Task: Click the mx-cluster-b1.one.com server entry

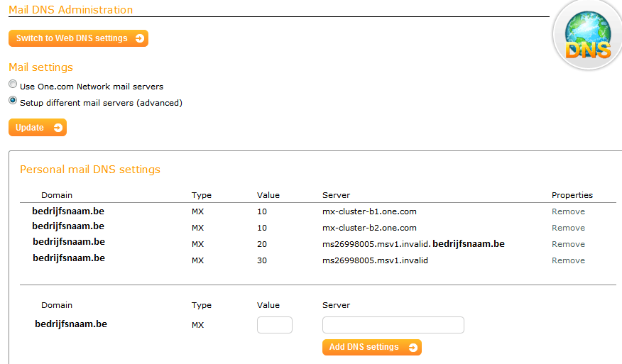Action: 369,211
